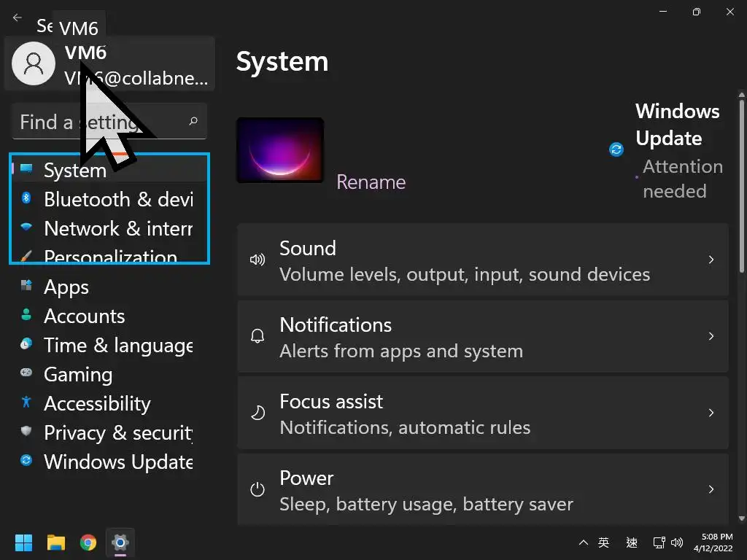Click the System monitor icon in sidebar
Image resolution: width=747 pixels, height=560 pixels.
(26, 168)
